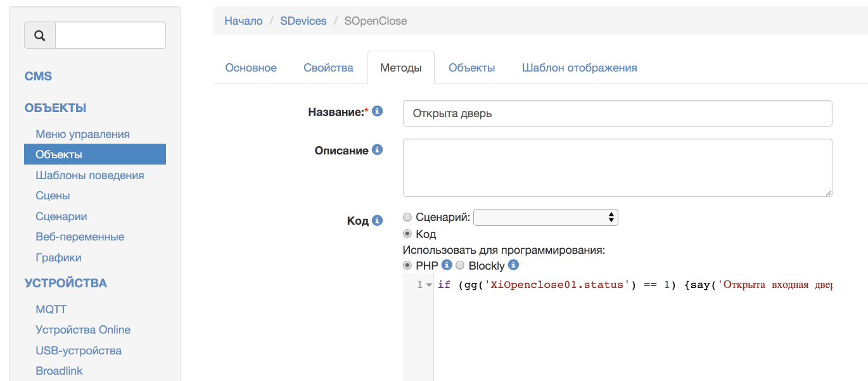Image resolution: width=868 pixels, height=381 pixels.
Task: Open Сценарии in the sidebar
Action: click(x=61, y=216)
